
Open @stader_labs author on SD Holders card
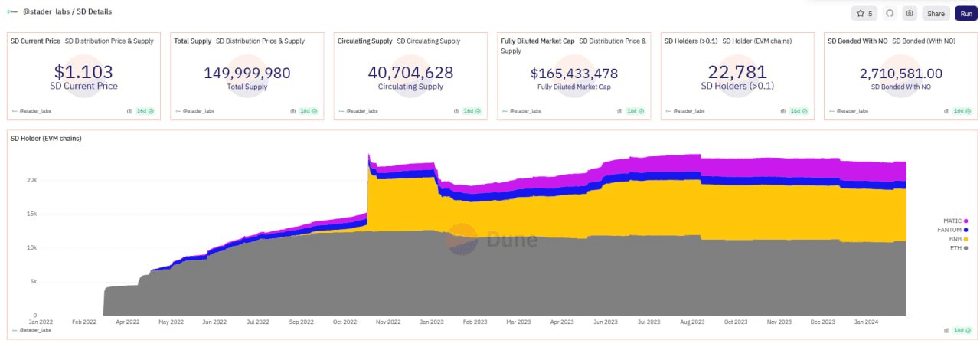(x=689, y=111)
